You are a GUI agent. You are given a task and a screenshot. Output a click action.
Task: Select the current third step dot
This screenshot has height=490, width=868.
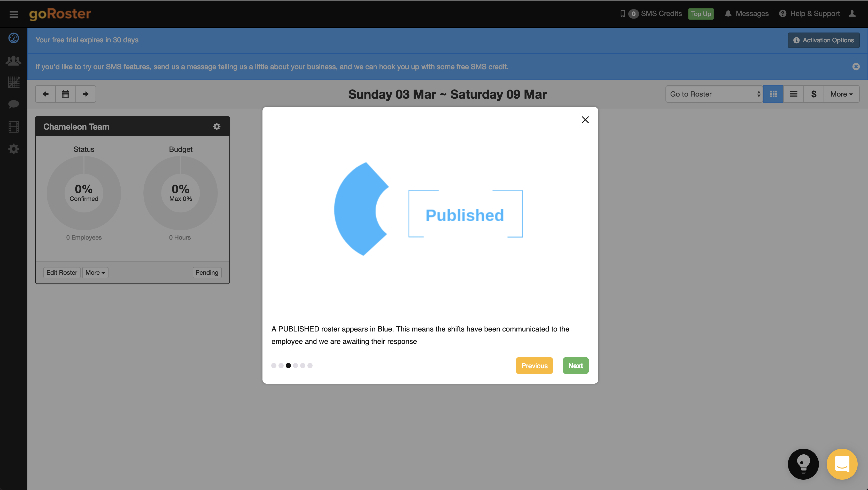[x=288, y=365]
